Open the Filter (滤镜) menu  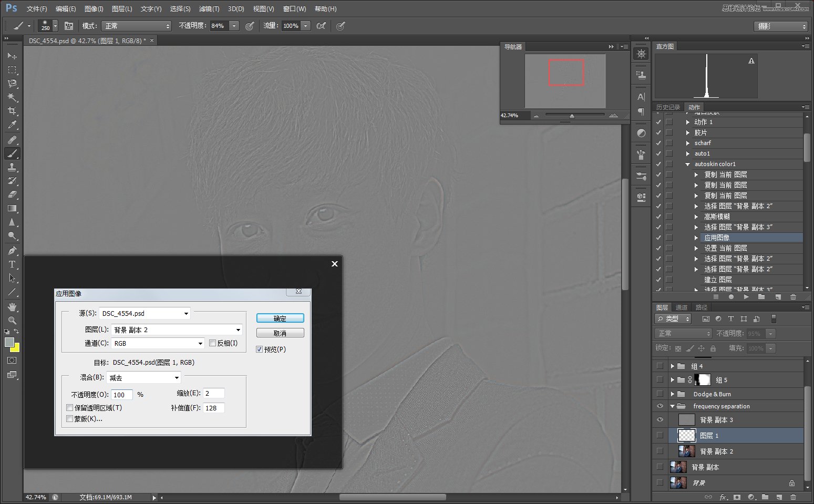click(209, 9)
